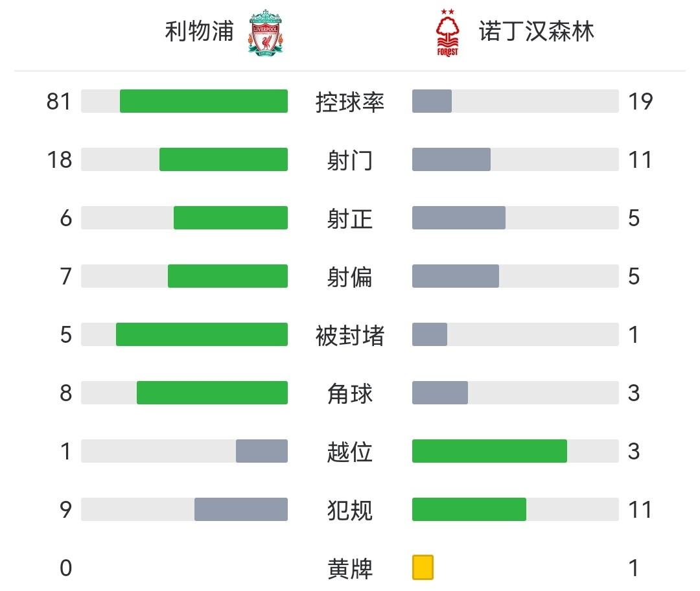Click Liverpool's green 射门 bar
The width and height of the screenshot is (700, 591).
[x=224, y=159]
